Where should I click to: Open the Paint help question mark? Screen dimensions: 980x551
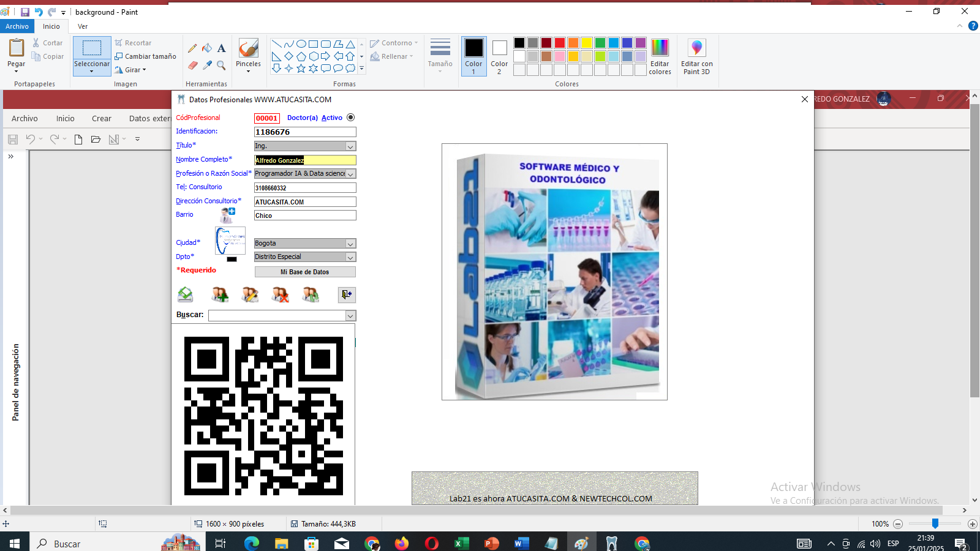tap(973, 26)
